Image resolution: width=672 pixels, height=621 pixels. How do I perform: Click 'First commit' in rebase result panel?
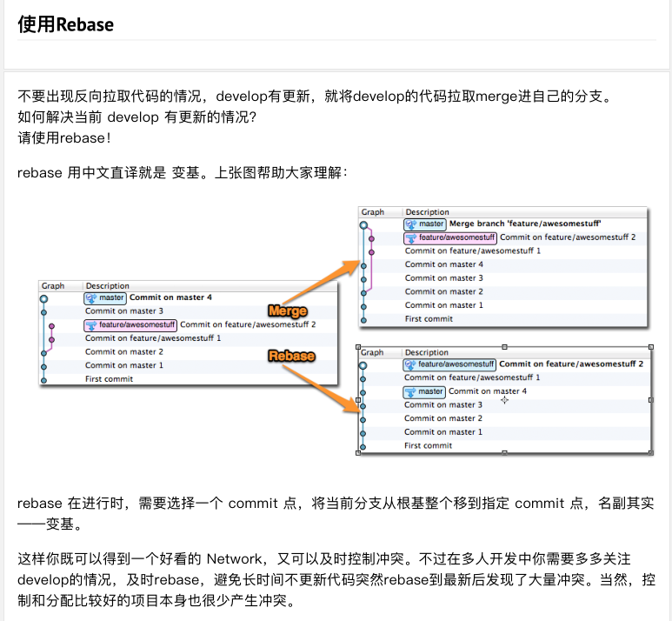(x=428, y=446)
